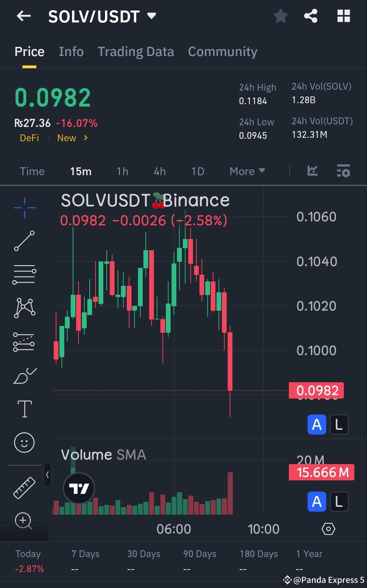Switch price axis mode with the L button
Viewport: 367px width, 588px height.
tap(339, 424)
